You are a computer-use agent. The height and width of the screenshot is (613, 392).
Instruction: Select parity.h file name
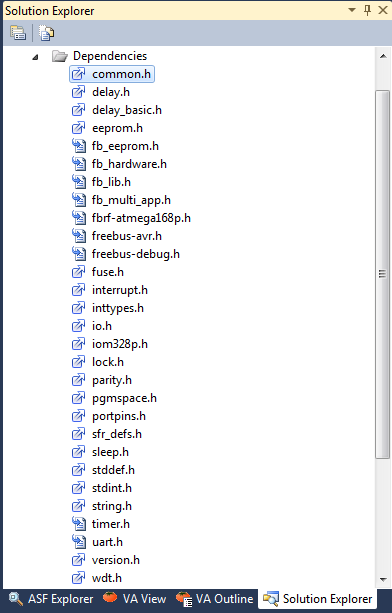click(x=112, y=380)
